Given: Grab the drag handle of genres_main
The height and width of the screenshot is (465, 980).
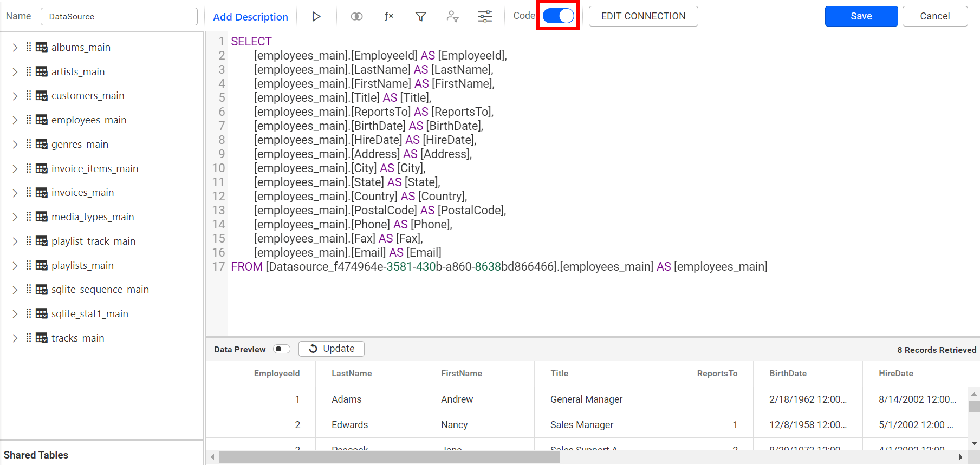Looking at the screenshot, I should coord(29,144).
